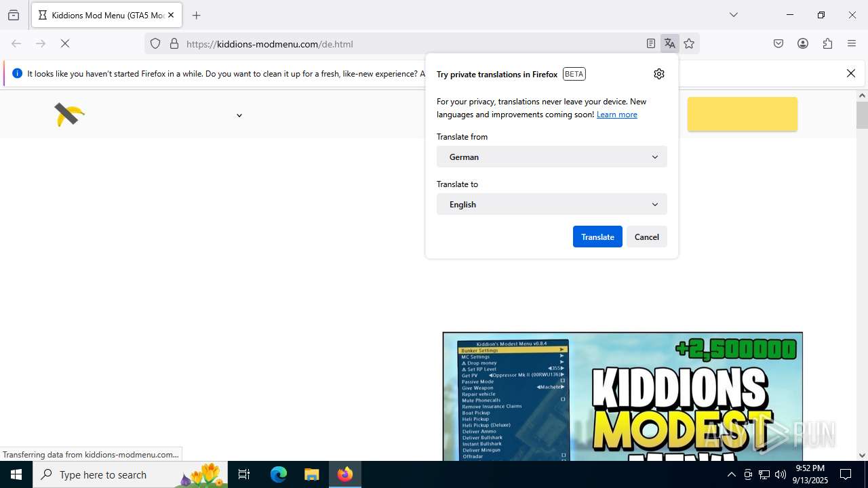Dismiss the Firefox refresh notification bar
The width and height of the screenshot is (868, 488).
[851, 73]
